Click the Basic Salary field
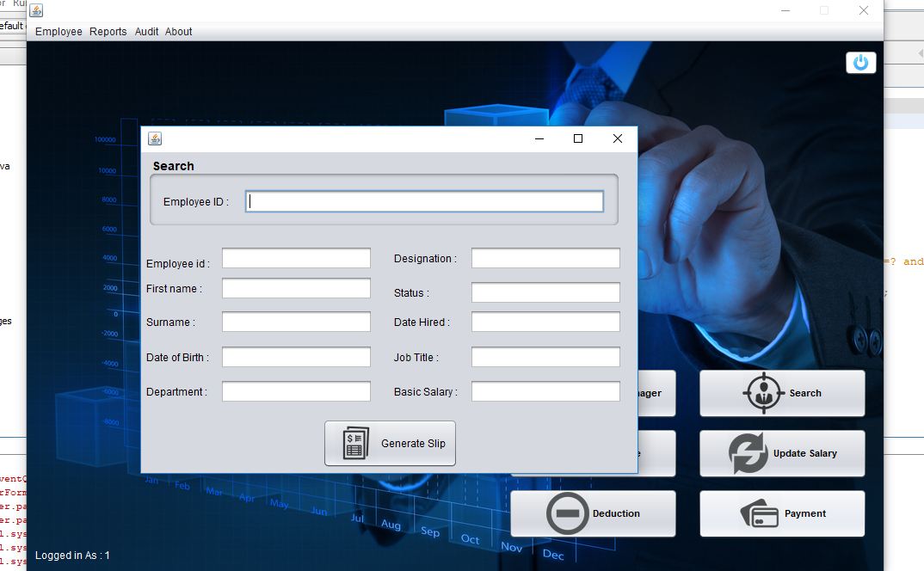The height and width of the screenshot is (571, 924). pyautogui.click(x=545, y=390)
